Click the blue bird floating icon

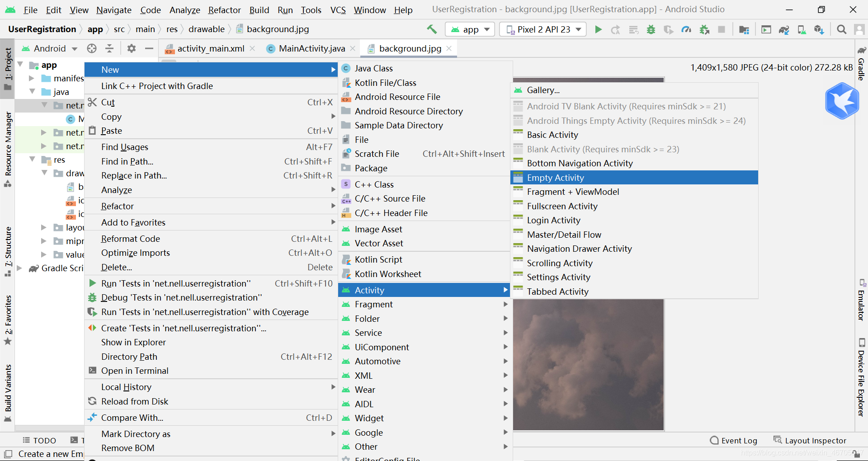point(842,101)
